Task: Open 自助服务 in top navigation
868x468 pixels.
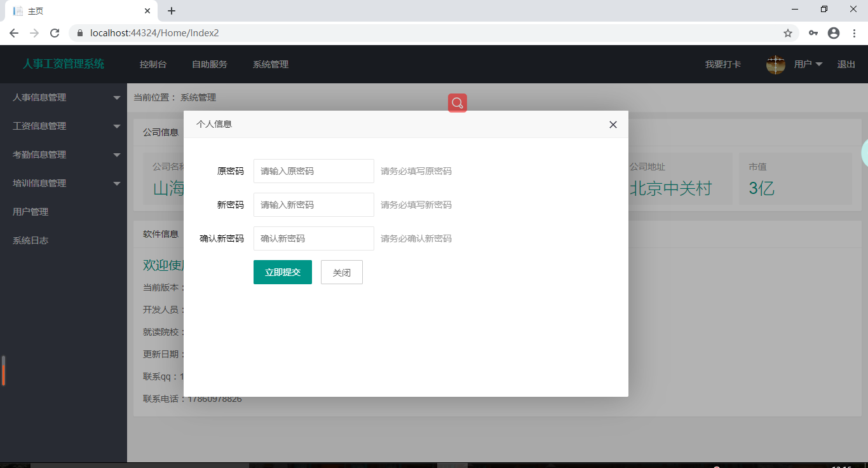Action: tap(210, 64)
